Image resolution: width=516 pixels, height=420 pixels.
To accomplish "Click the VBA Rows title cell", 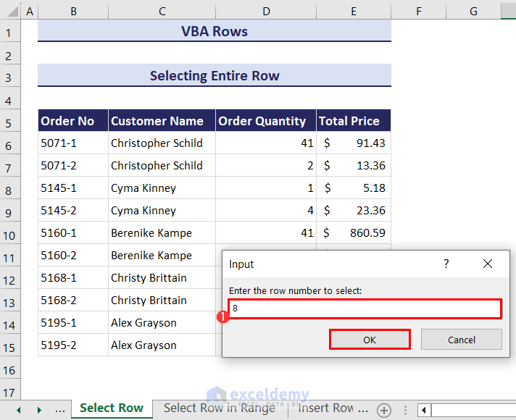I will click(215, 31).
